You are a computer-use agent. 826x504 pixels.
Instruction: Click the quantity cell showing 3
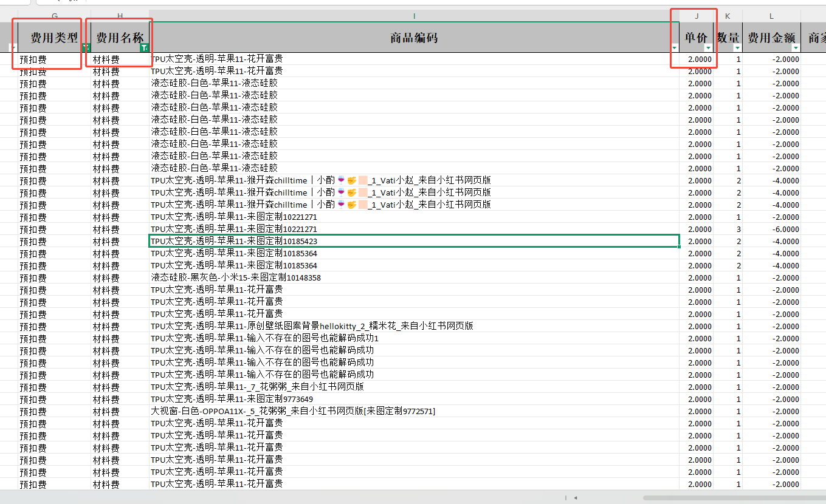pos(728,229)
